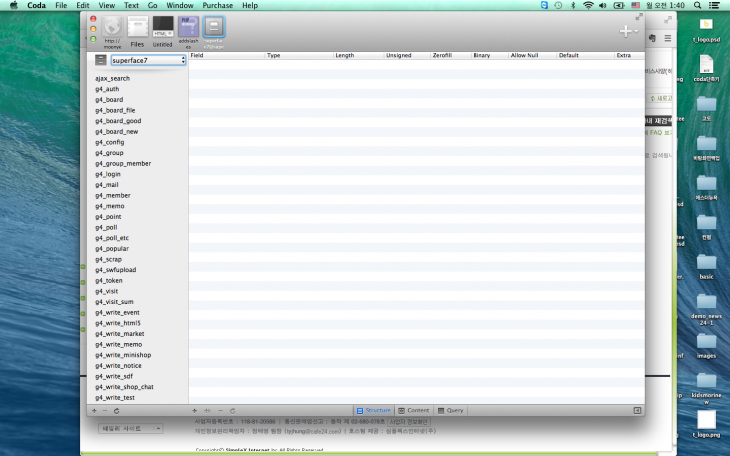The width and height of the screenshot is (730, 456).
Task: Open the Files tab thumbnail
Action: point(137,29)
